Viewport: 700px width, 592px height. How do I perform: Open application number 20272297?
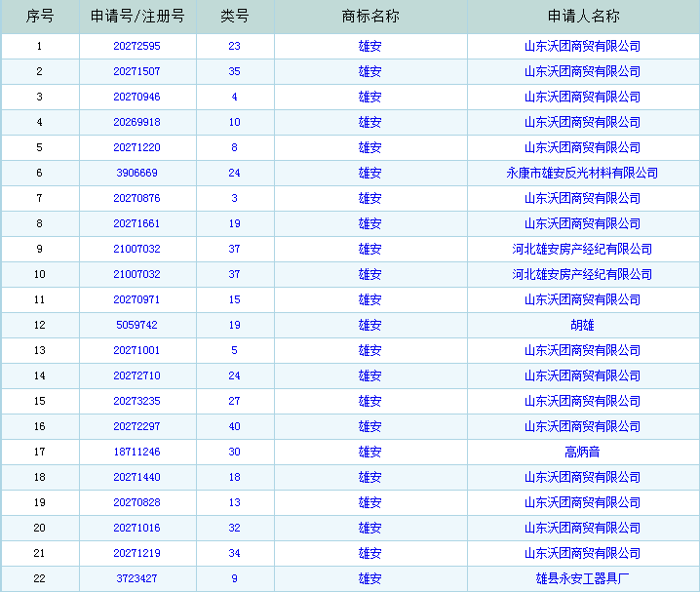point(136,426)
